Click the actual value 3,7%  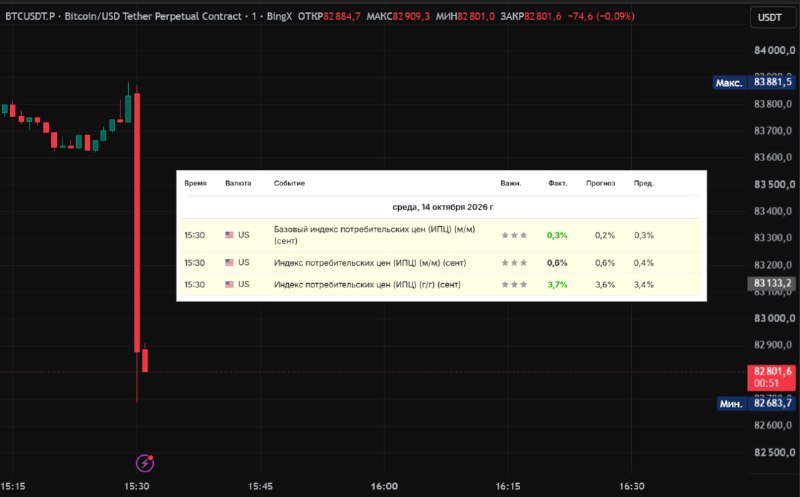(557, 284)
